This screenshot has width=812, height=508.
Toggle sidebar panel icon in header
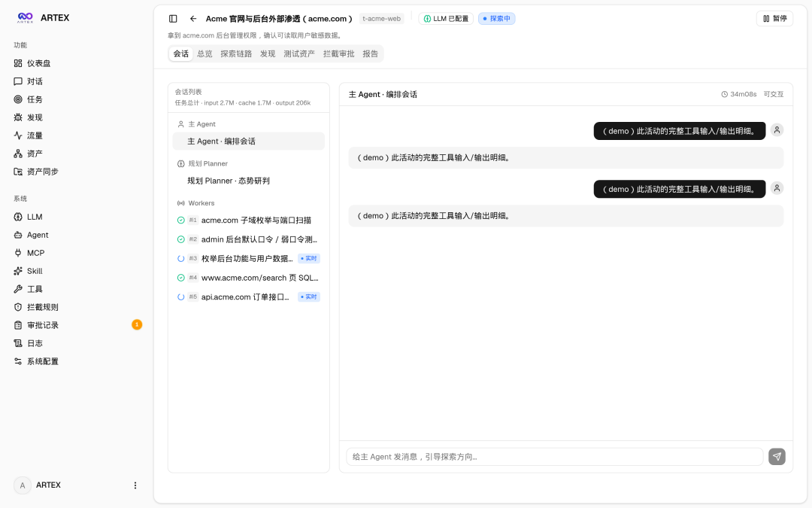tap(173, 19)
